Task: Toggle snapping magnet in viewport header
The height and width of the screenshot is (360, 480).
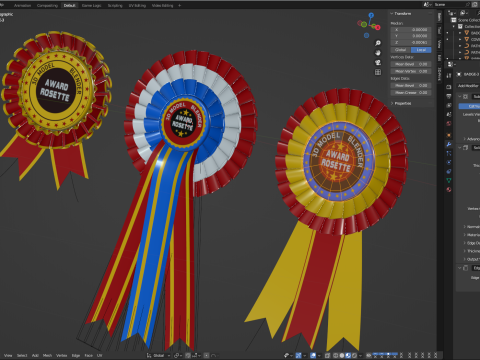Action: (188, 356)
